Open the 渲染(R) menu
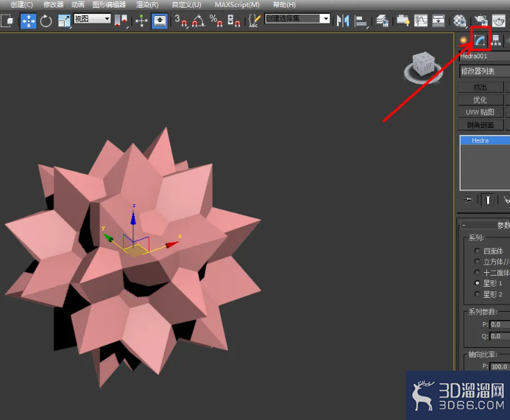 pos(147,5)
